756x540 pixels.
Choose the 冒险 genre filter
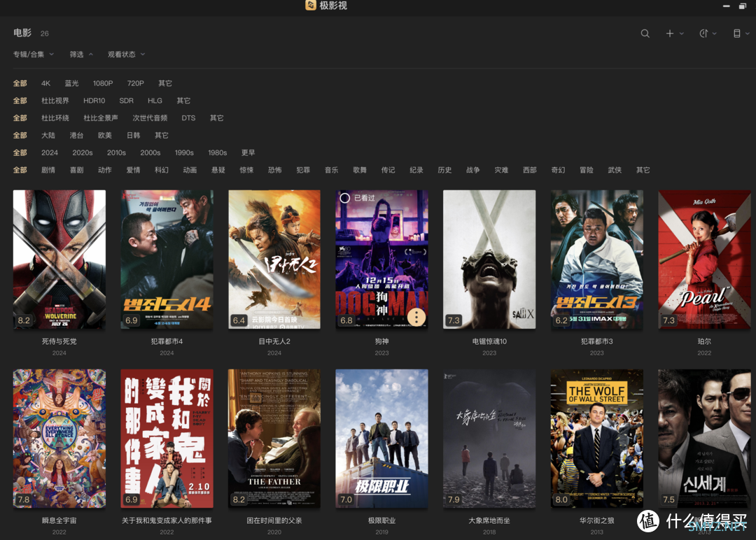coord(587,170)
